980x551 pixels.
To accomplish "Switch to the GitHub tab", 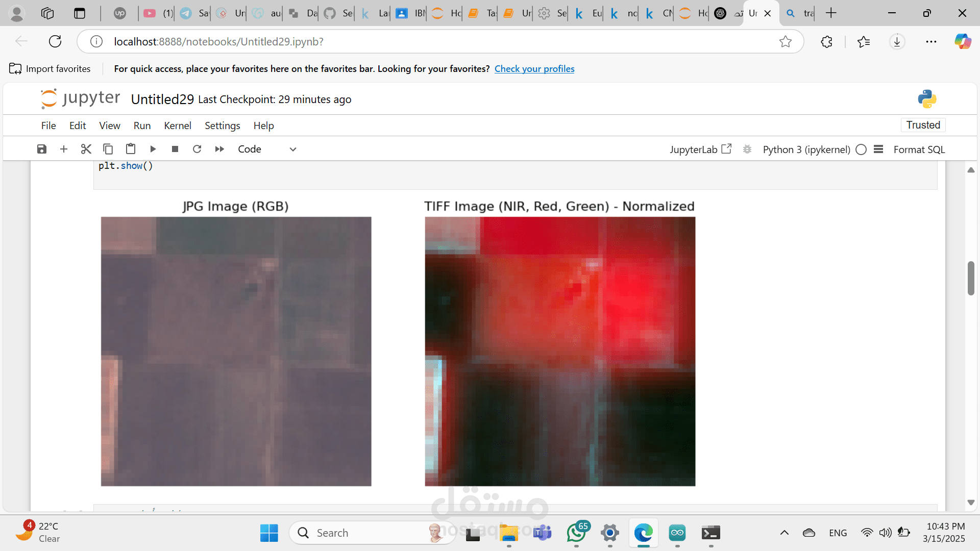I will tap(338, 13).
